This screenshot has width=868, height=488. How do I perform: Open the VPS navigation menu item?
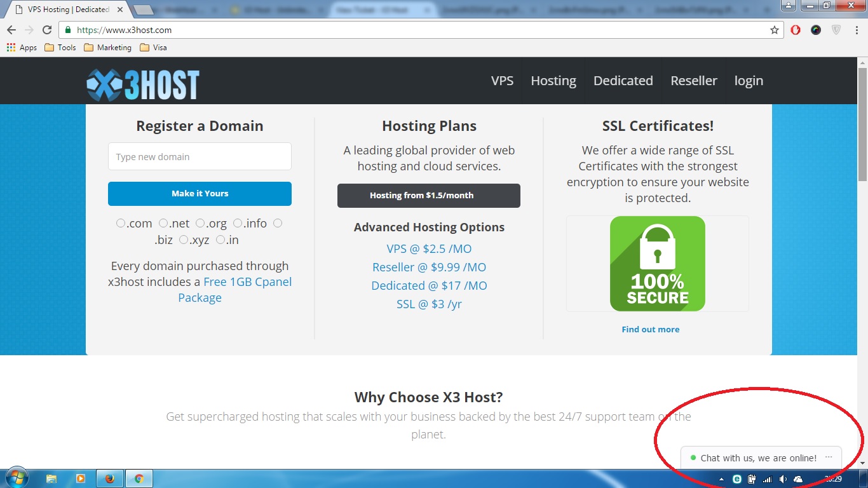[x=502, y=81]
